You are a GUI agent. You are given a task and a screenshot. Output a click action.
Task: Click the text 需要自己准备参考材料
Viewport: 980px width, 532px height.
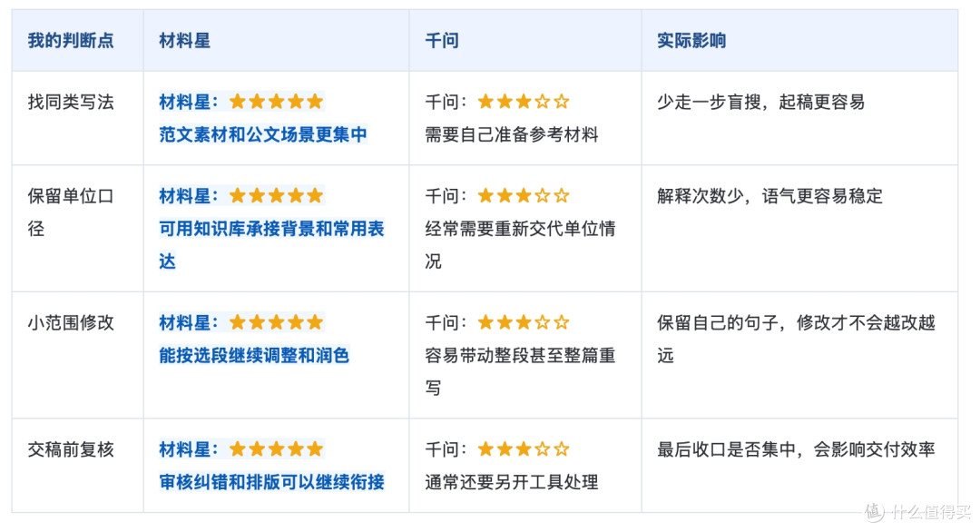tap(511, 134)
